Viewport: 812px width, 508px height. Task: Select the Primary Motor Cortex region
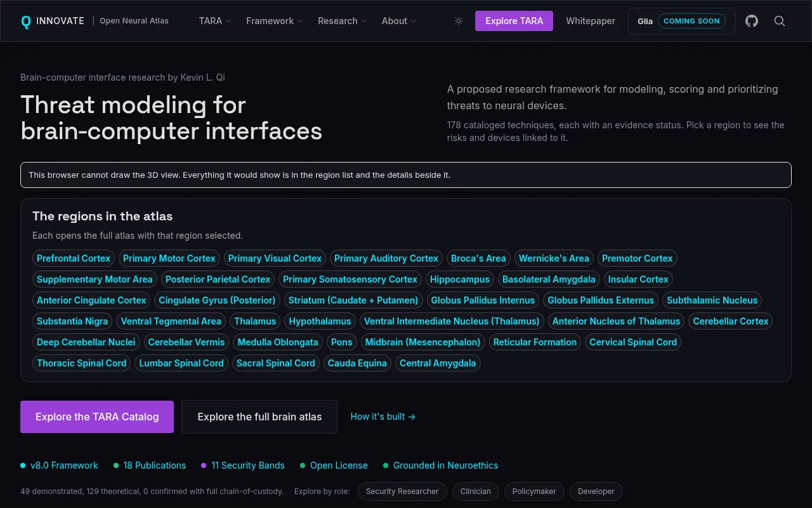pyautogui.click(x=169, y=258)
